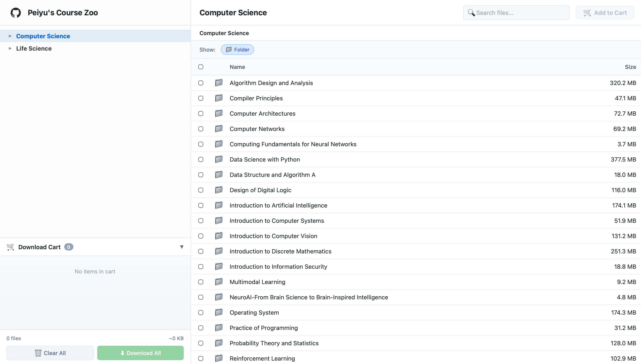Viewport: 641px width, 364px height.
Task: Expand the Life Science tree arrow
Action: click(10, 48)
